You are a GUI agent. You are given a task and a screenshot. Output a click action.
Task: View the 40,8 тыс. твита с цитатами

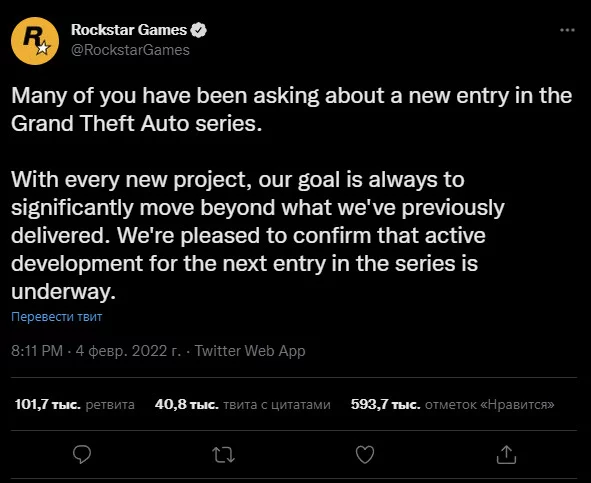click(x=243, y=405)
